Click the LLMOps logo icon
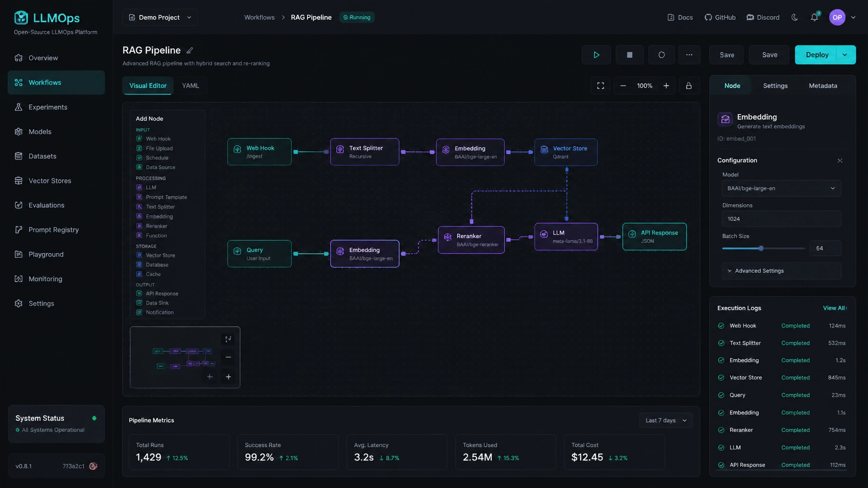 coord(21,17)
